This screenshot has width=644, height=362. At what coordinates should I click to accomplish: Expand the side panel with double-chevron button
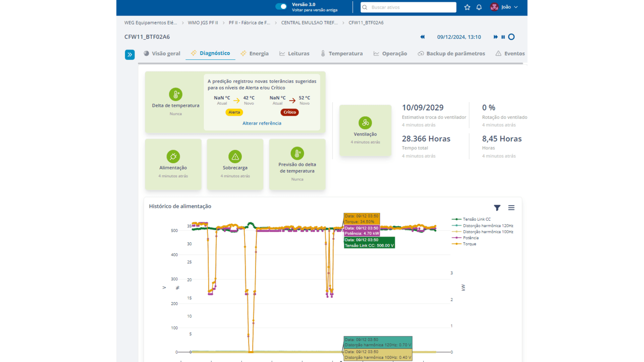pos(130,55)
